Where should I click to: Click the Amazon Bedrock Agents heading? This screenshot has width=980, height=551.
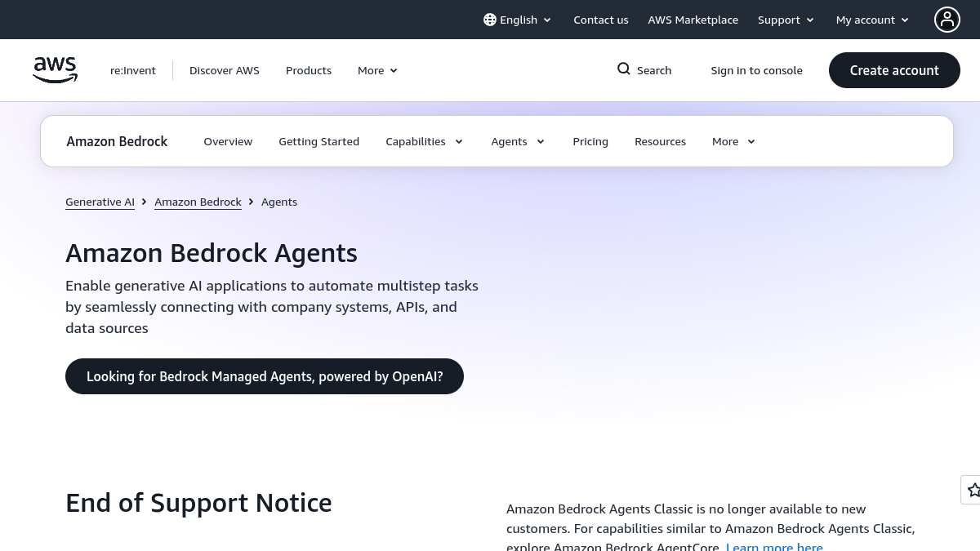point(212,253)
